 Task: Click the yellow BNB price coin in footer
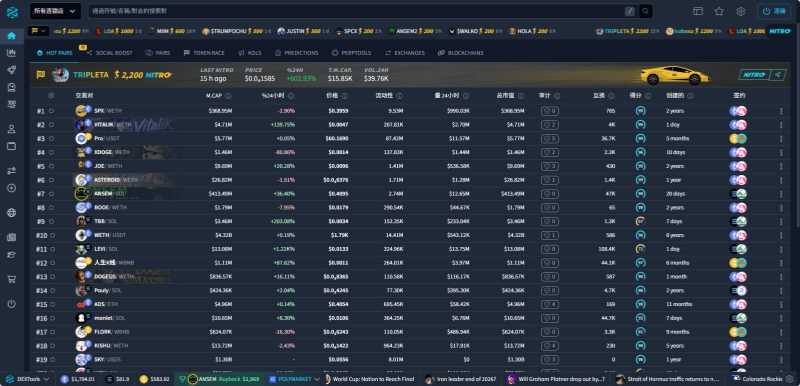coord(144,379)
